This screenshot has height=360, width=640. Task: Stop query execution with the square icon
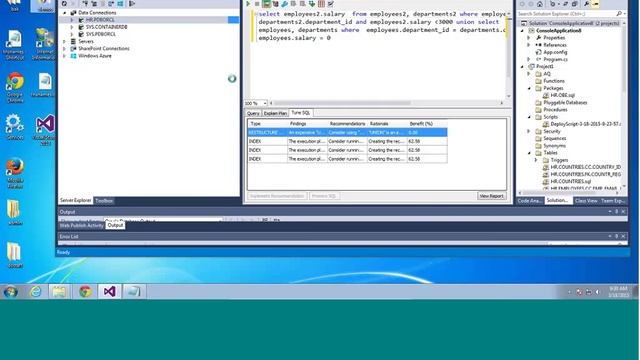(x=257, y=4)
